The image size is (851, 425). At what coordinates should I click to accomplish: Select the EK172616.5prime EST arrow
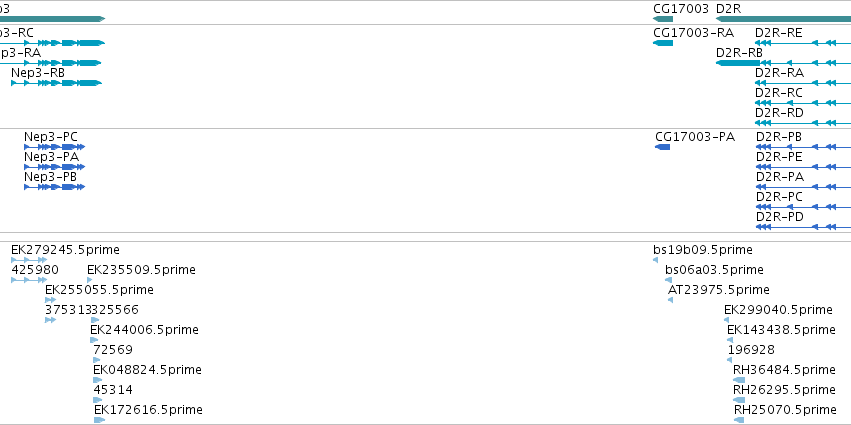click(x=99, y=420)
